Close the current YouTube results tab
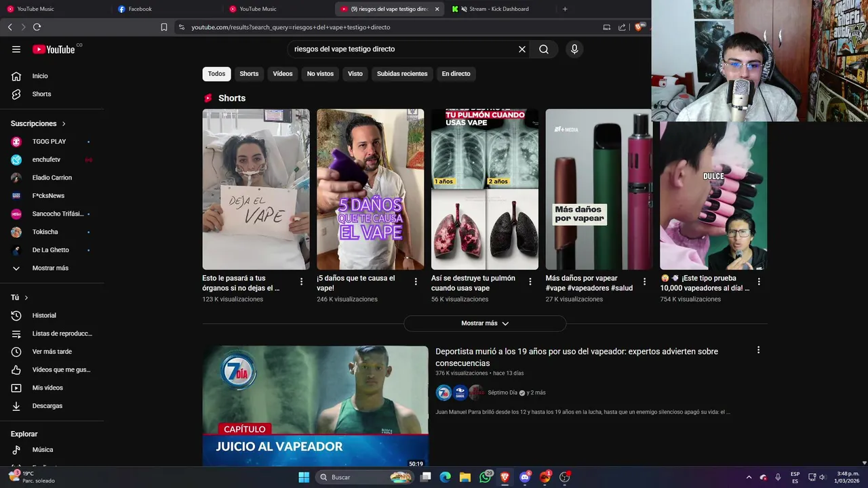Viewport: 868px width, 488px height. point(437,9)
